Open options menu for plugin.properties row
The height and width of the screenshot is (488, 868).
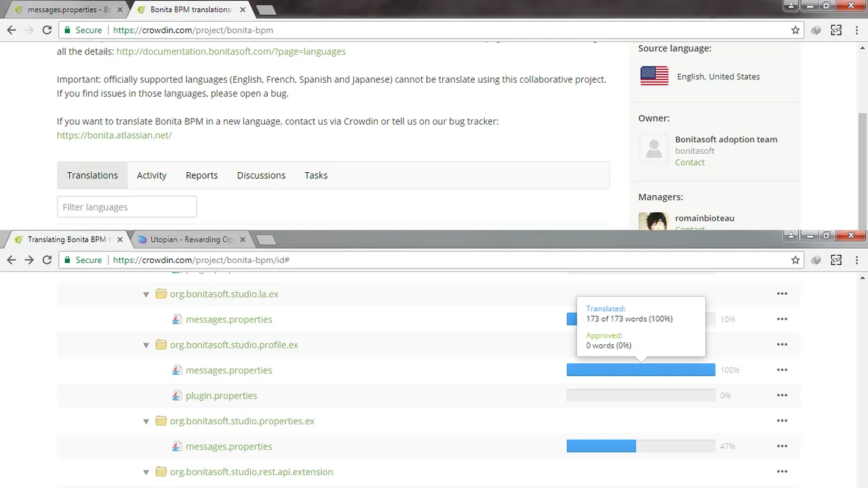click(782, 396)
